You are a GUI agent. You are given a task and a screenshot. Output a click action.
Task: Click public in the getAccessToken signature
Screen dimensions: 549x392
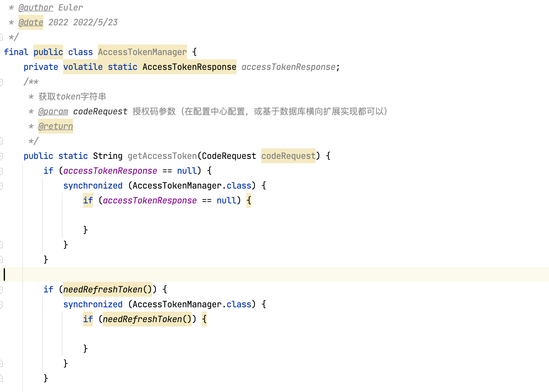coord(38,156)
